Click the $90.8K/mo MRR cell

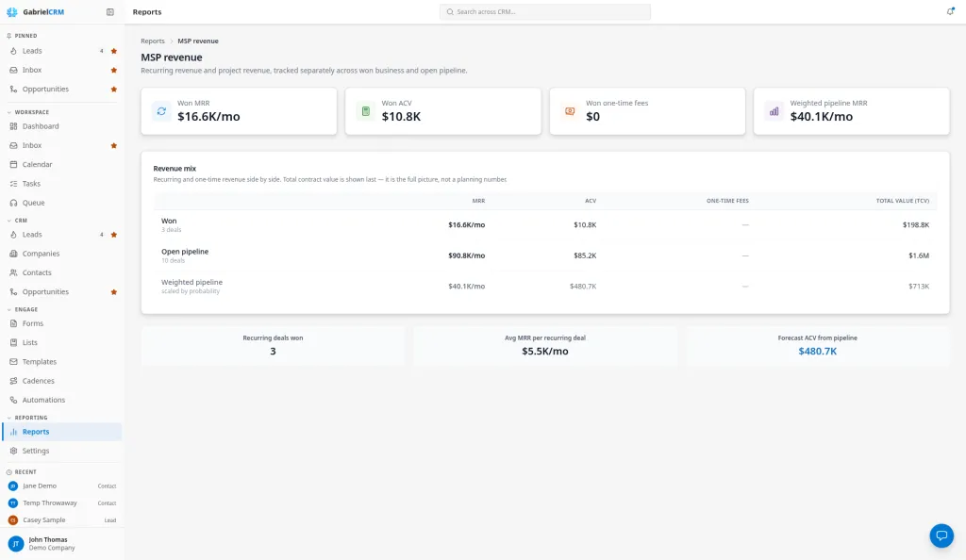coord(466,255)
